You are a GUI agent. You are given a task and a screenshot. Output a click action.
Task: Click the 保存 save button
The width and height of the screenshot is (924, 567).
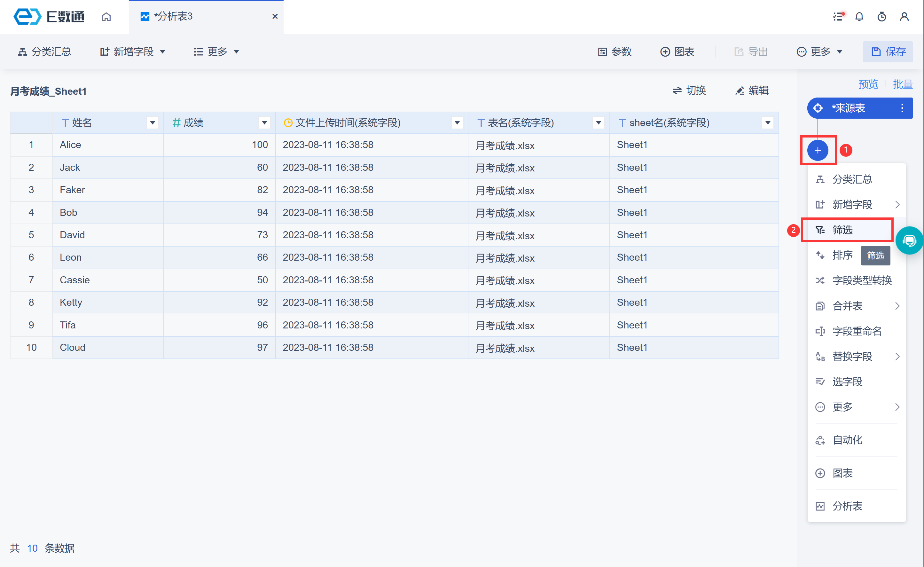(888, 52)
